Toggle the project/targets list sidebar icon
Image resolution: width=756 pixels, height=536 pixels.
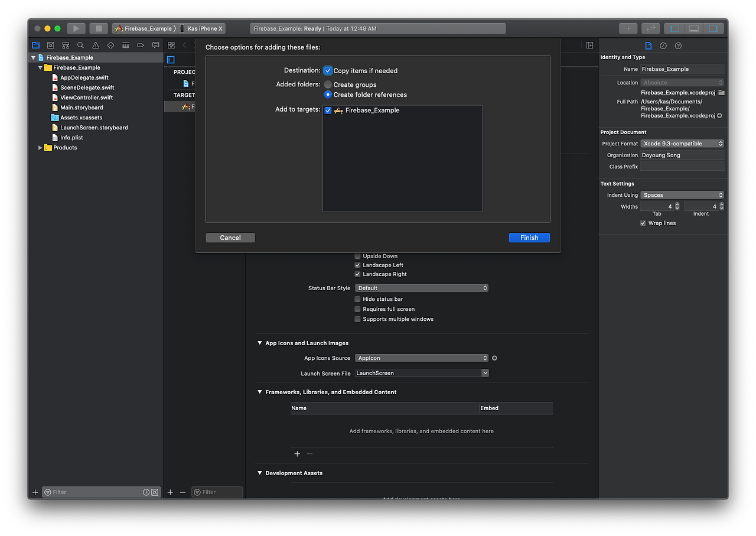171,60
